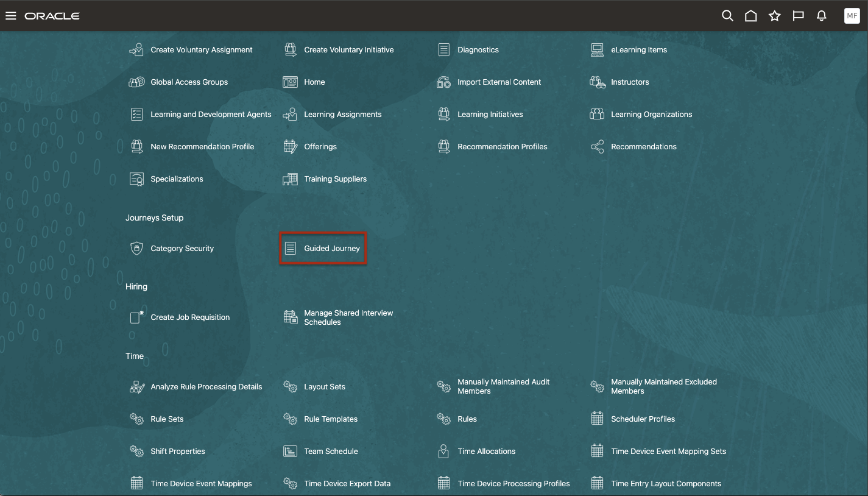Open Analyze Rule Processing Details link

pyautogui.click(x=206, y=387)
